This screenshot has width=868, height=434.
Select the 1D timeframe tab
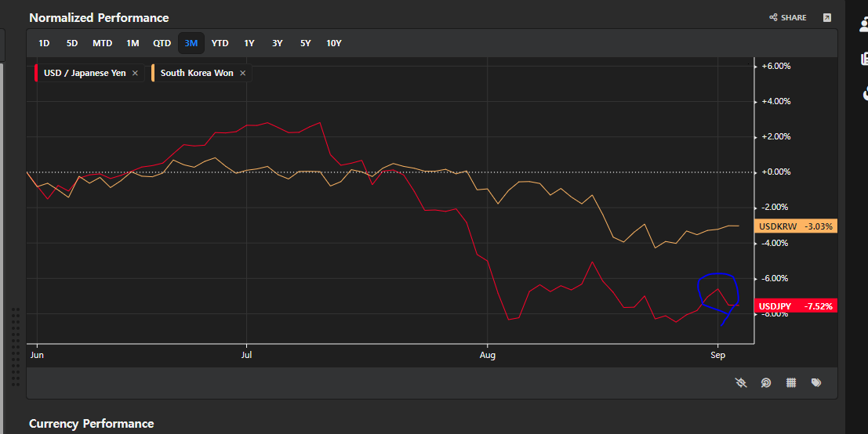tap(44, 43)
